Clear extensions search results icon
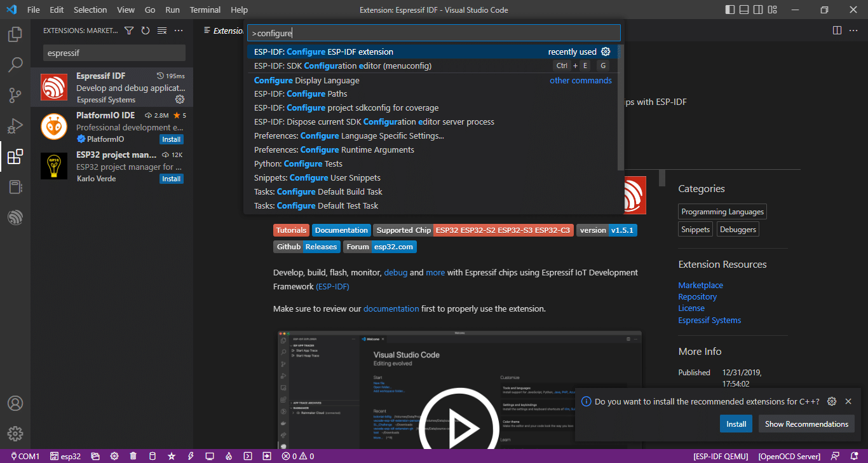 coord(162,31)
